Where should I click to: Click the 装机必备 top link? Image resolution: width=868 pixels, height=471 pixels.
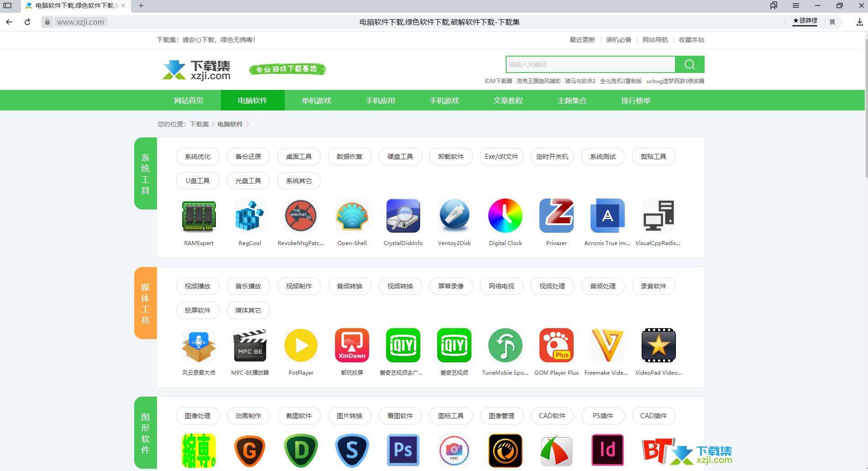(x=618, y=40)
